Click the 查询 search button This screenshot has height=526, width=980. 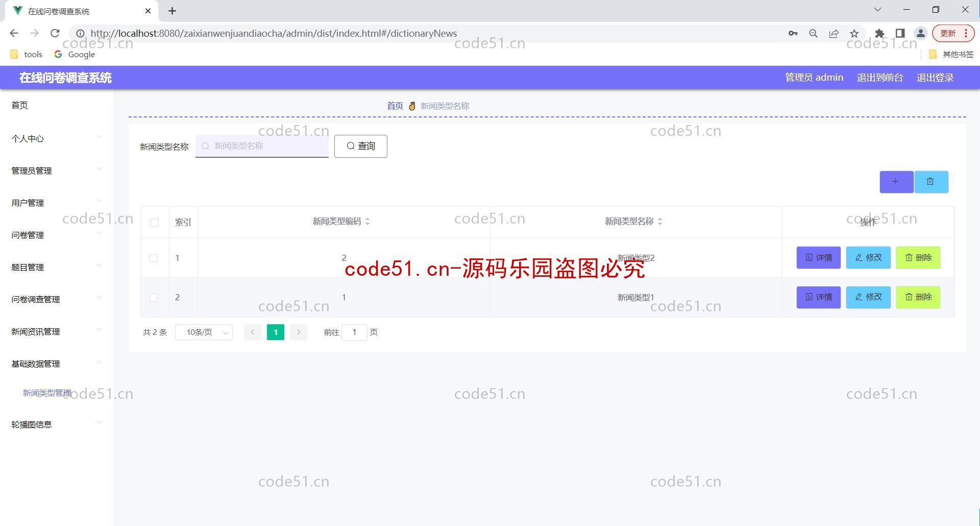(x=361, y=146)
